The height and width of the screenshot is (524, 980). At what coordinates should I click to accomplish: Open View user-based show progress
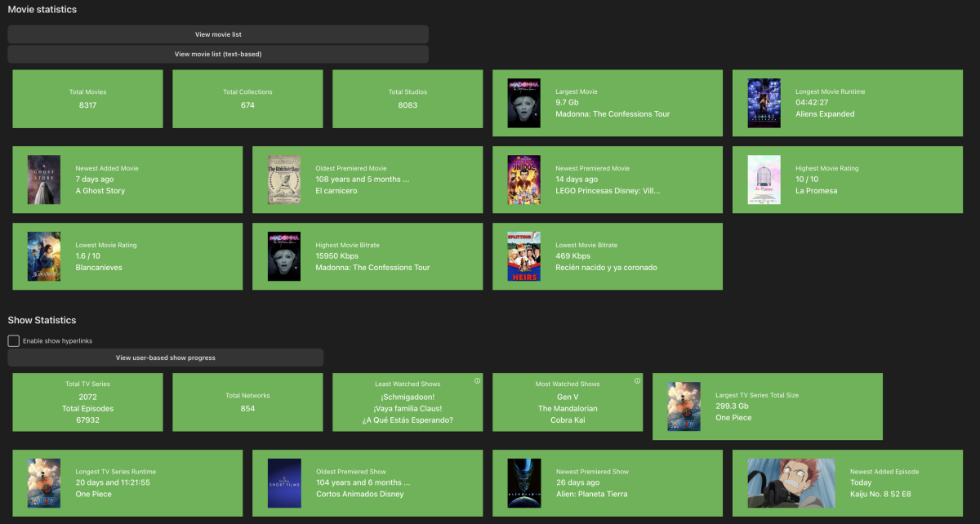pyautogui.click(x=166, y=357)
